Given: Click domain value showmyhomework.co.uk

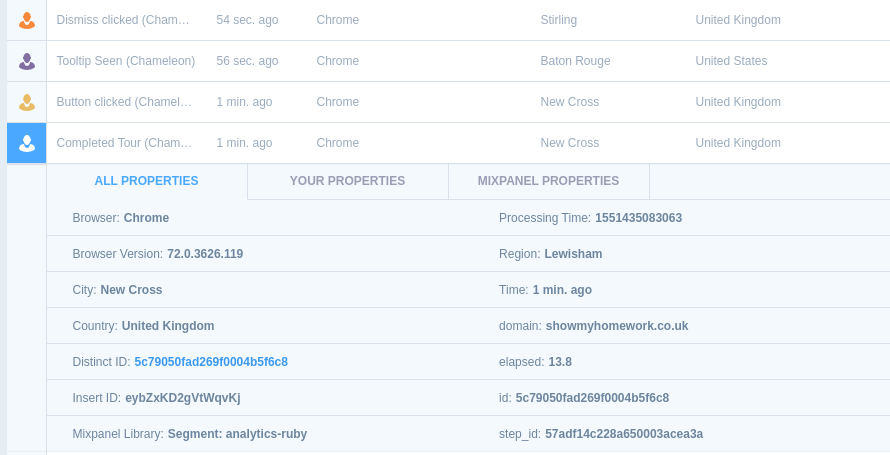Looking at the screenshot, I should coord(617,326).
